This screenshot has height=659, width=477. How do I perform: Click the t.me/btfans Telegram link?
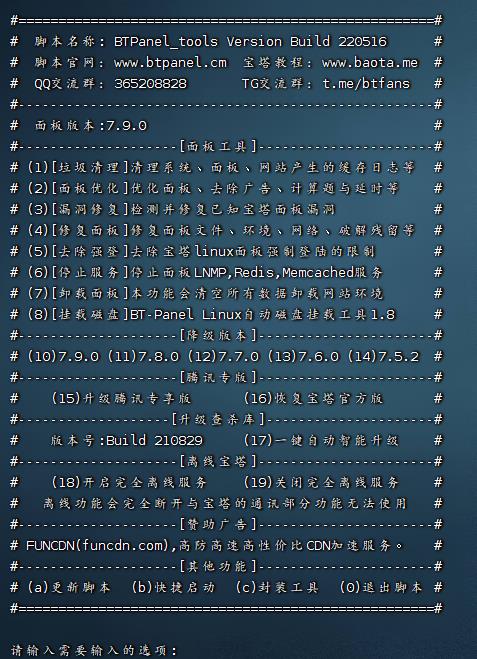click(366, 84)
